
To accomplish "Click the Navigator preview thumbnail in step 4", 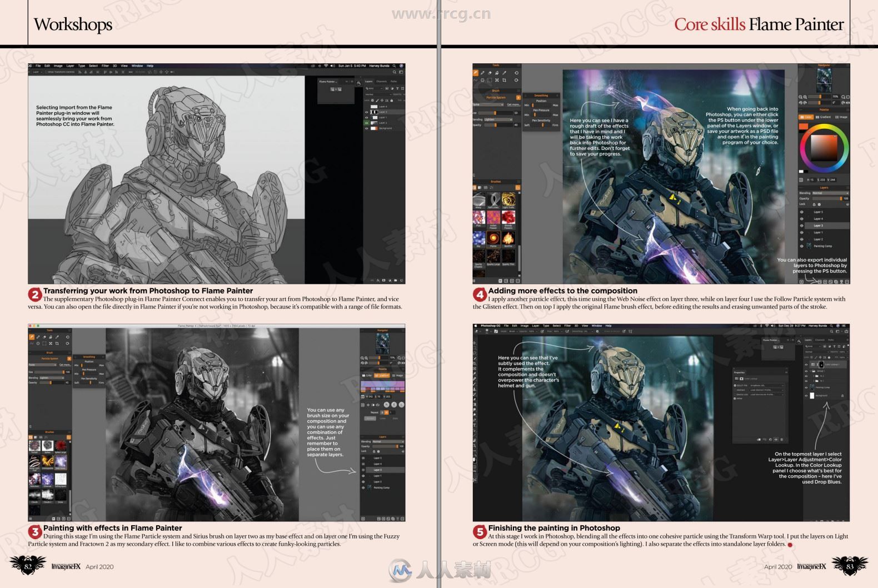I will click(824, 81).
